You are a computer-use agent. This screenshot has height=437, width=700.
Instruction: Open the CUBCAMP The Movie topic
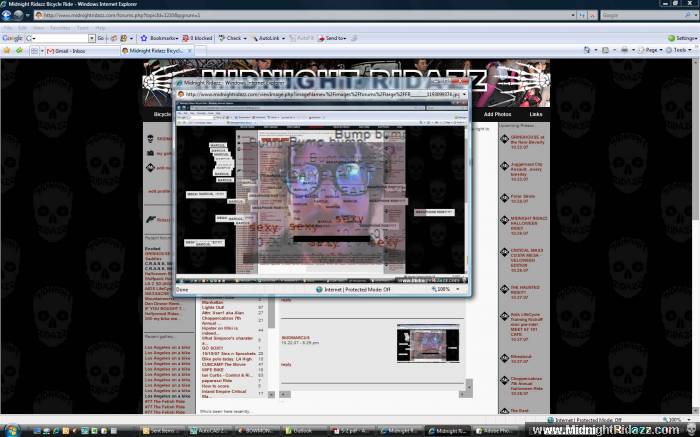tap(224, 364)
